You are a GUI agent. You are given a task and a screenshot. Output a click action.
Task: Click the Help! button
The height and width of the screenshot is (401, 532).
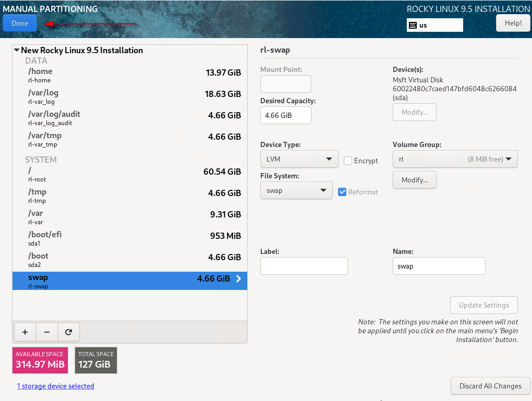(x=513, y=23)
